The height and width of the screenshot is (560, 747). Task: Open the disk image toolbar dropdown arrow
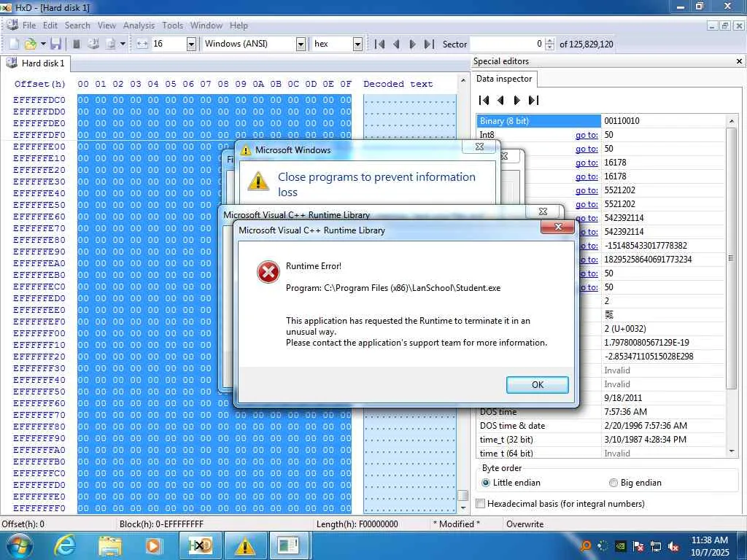(123, 44)
